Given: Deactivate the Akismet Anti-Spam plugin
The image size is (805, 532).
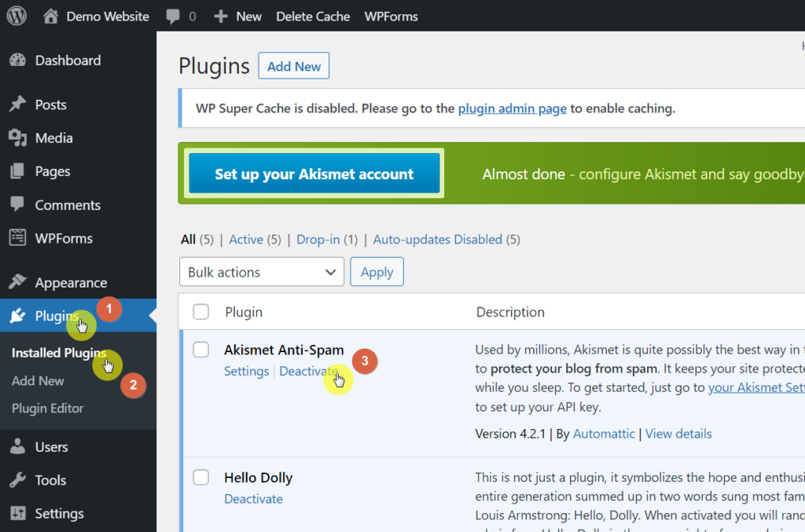Looking at the screenshot, I should 308,371.
